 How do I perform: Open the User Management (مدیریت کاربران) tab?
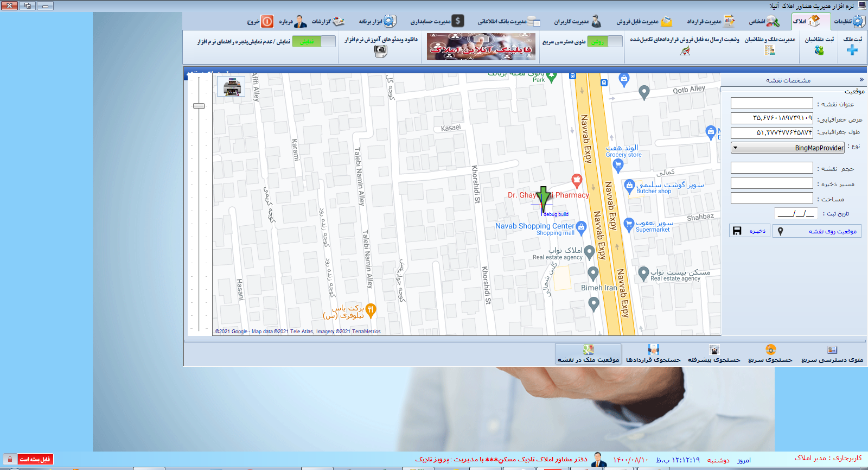tap(578, 21)
